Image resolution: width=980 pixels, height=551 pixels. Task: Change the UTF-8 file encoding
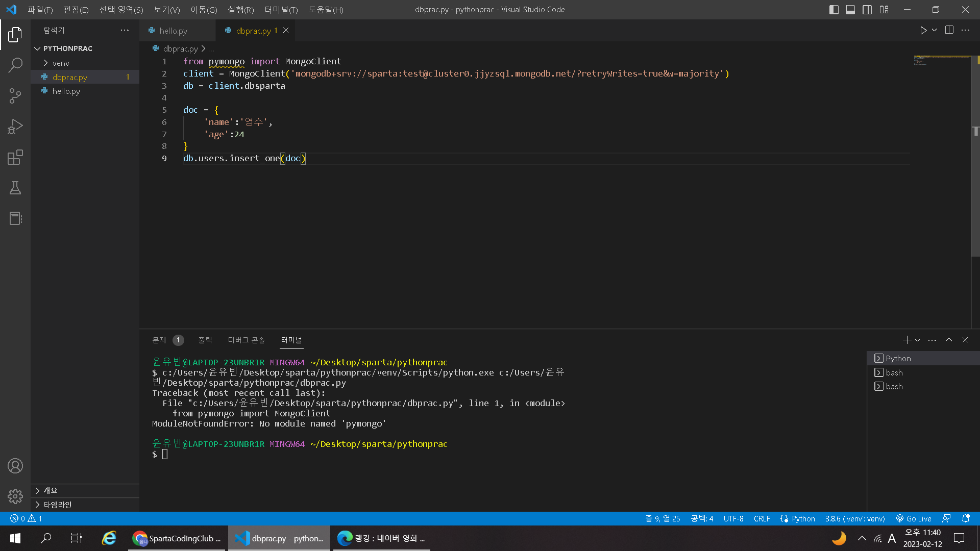click(733, 519)
